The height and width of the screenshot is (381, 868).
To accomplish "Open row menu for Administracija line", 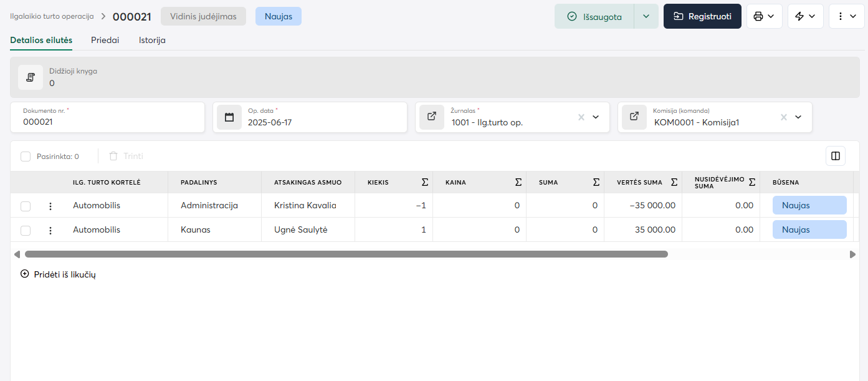I will click(50, 206).
